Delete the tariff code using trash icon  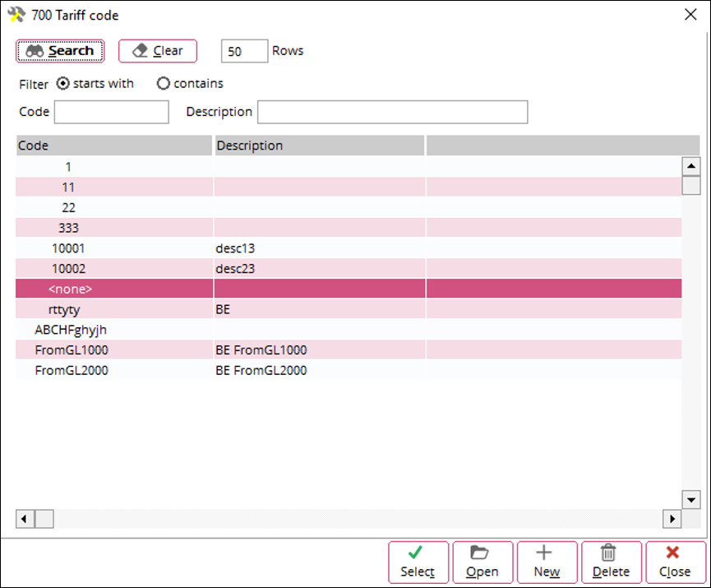pos(611,562)
